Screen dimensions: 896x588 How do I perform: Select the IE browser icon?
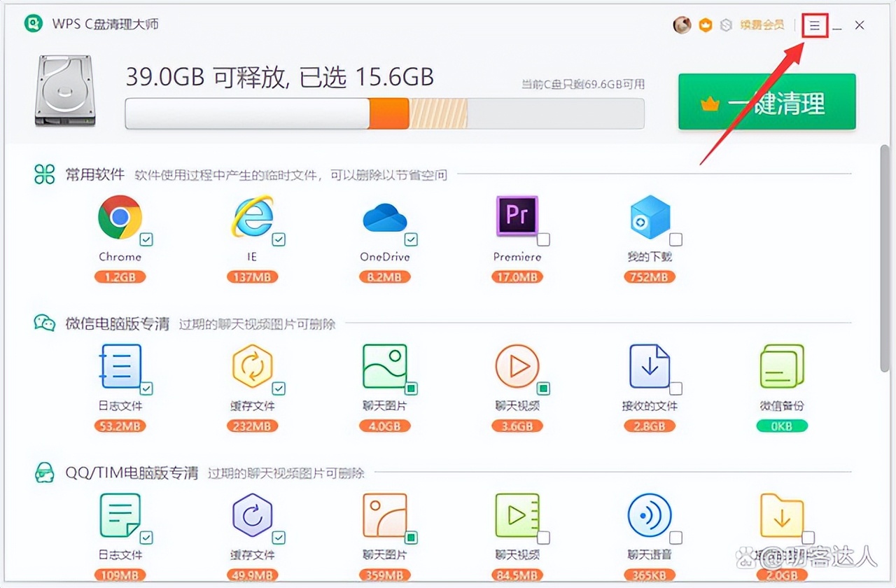(252, 218)
